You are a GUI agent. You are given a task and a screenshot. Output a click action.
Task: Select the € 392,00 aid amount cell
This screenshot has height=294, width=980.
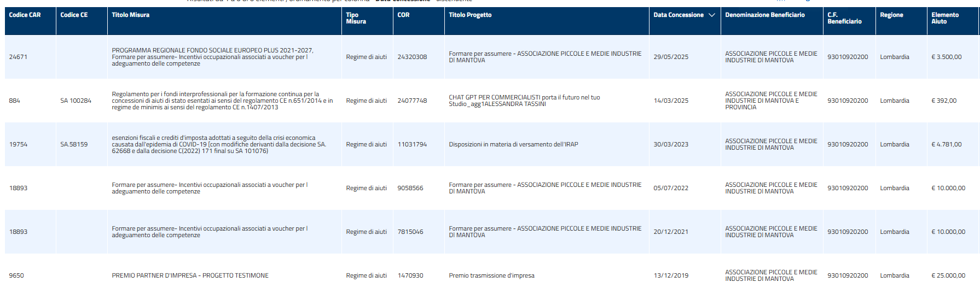(x=943, y=101)
